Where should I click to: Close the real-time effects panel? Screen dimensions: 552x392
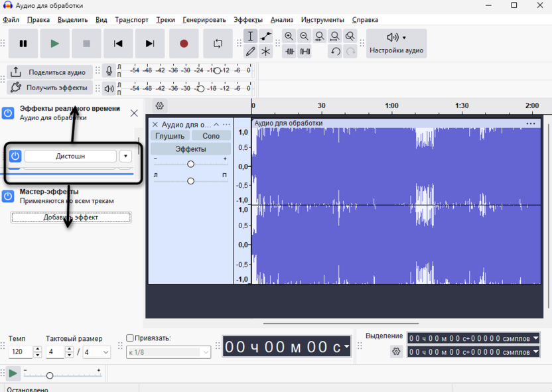coord(134,113)
